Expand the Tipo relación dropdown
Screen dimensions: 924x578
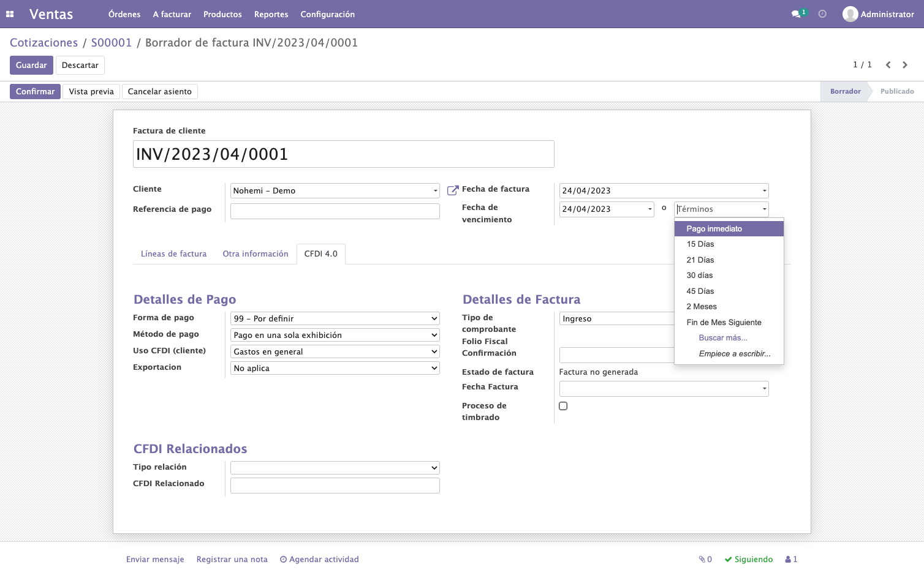point(335,468)
